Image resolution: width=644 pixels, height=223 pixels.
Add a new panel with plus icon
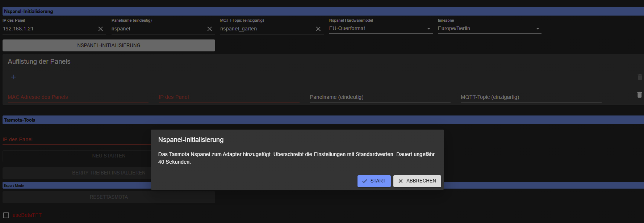click(13, 77)
